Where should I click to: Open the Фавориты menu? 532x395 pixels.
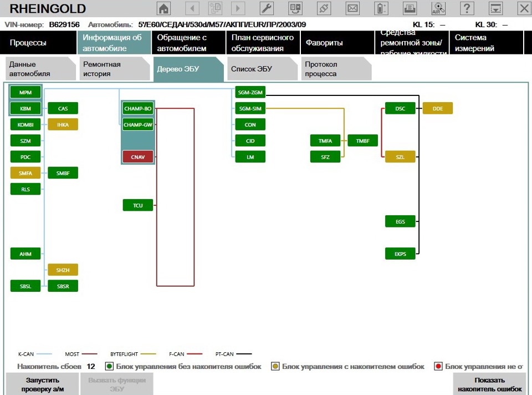click(337, 43)
